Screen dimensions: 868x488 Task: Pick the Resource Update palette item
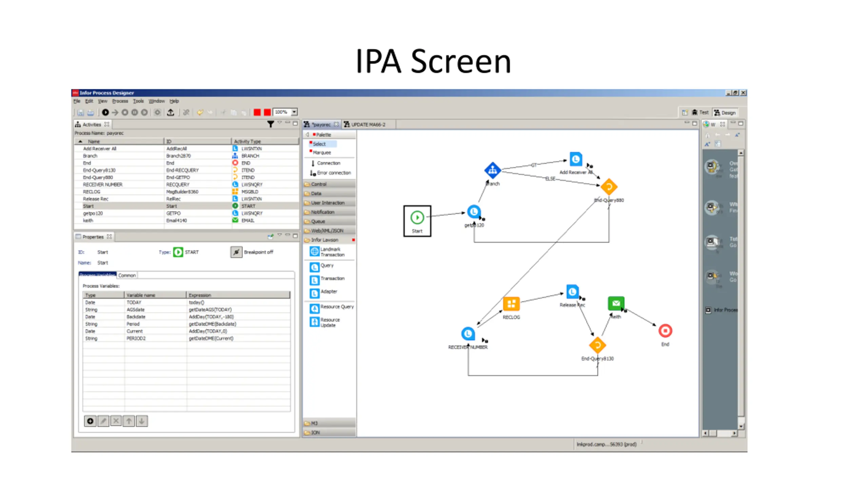(x=324, y=322)
